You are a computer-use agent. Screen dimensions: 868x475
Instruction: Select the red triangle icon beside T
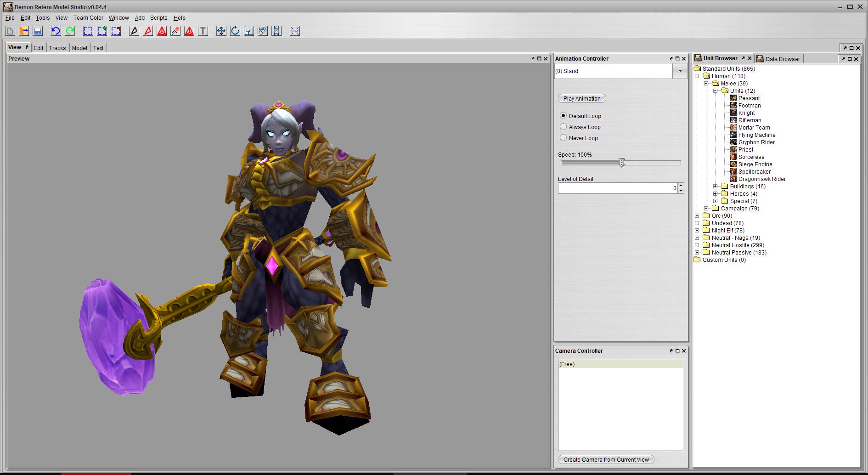pyautogui.click(x=189, y=31)
